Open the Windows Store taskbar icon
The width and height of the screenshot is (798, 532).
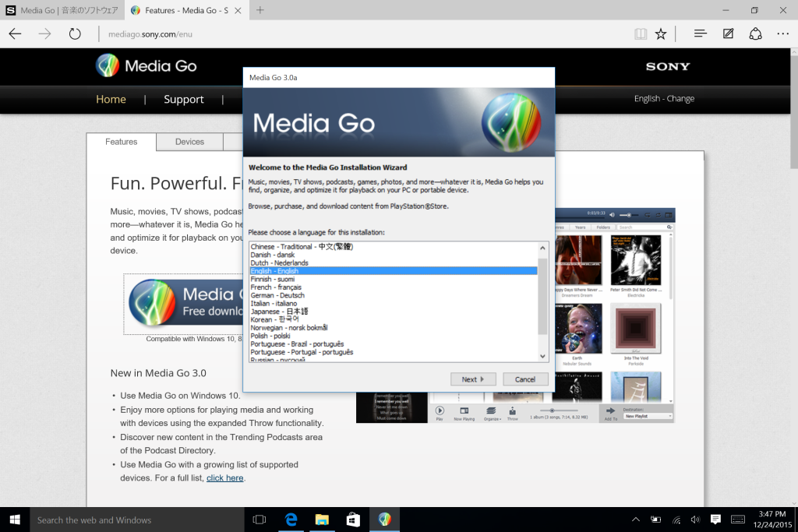coord(353,520)
